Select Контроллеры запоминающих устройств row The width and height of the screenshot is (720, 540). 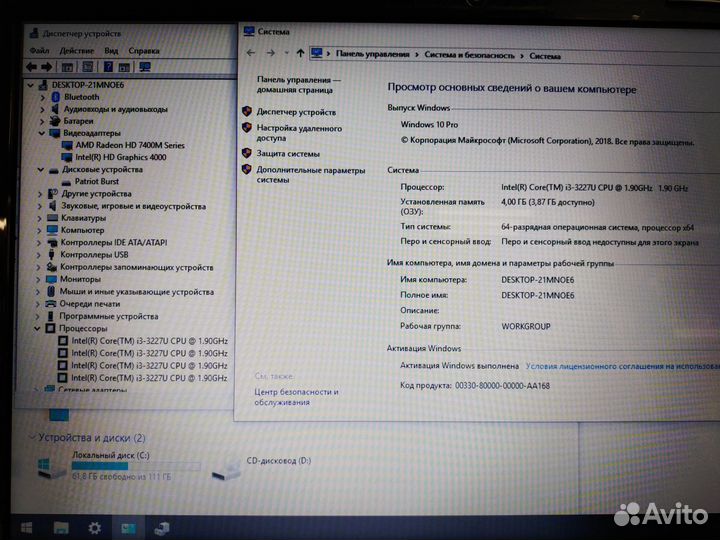point(136,267)
